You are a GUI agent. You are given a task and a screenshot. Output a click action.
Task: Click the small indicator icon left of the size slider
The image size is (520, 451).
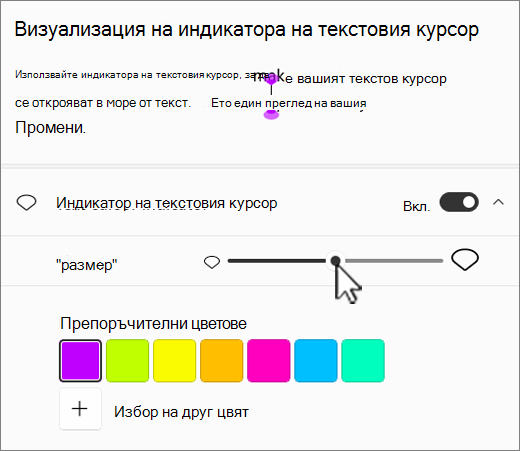pyautogui.click(x=212, y=262)
